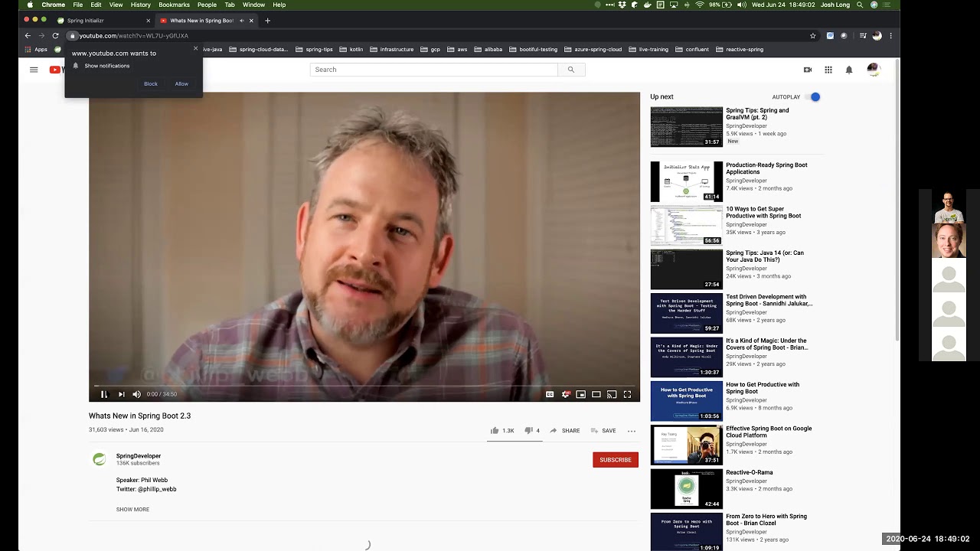Image resolution: width=980 pixels, height=551 pixels.
Task: Cast video with Play on TV icon
Action: (x=612, y=394)
